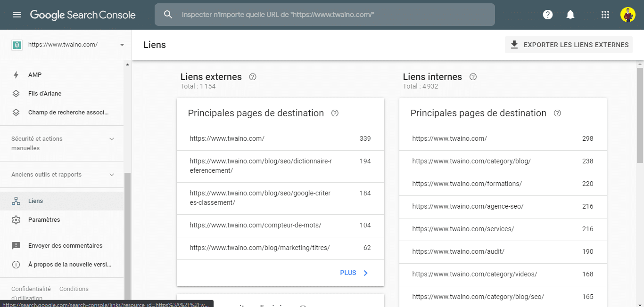Image resolution: width=644 pixels, height=307 pixels.
Task: Click the feedback icon beside Envoyer des commentaires
Action: [x=16, y=246]
